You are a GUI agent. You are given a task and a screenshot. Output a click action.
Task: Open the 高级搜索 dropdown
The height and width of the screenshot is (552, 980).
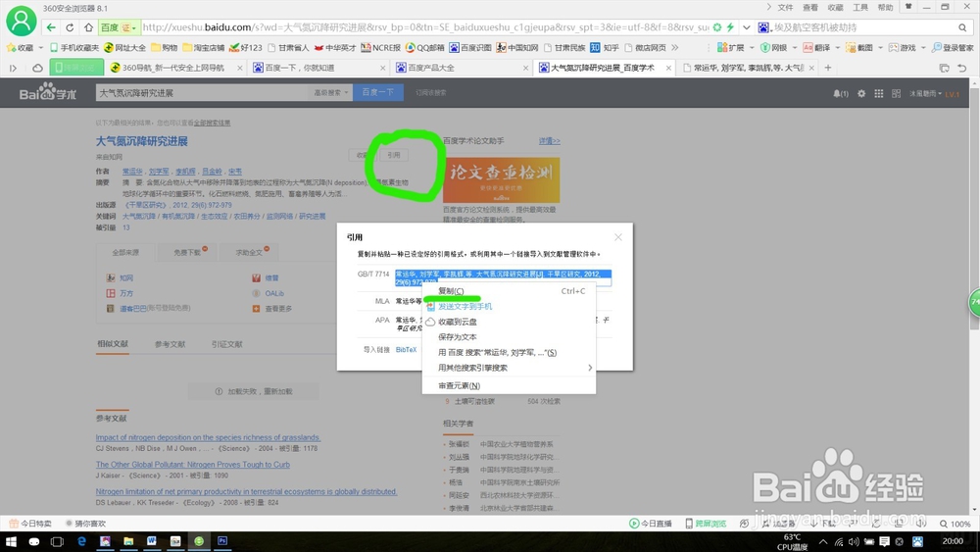330,92
